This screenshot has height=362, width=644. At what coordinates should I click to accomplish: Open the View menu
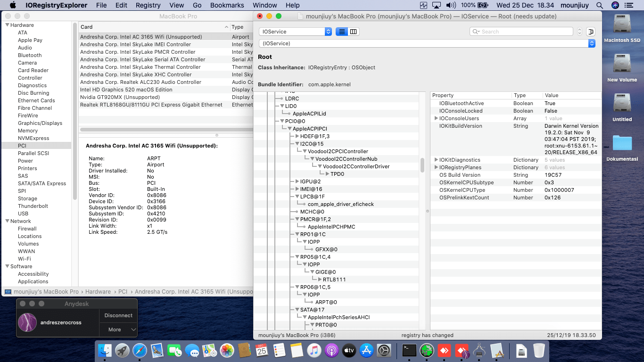coord(177,5)
